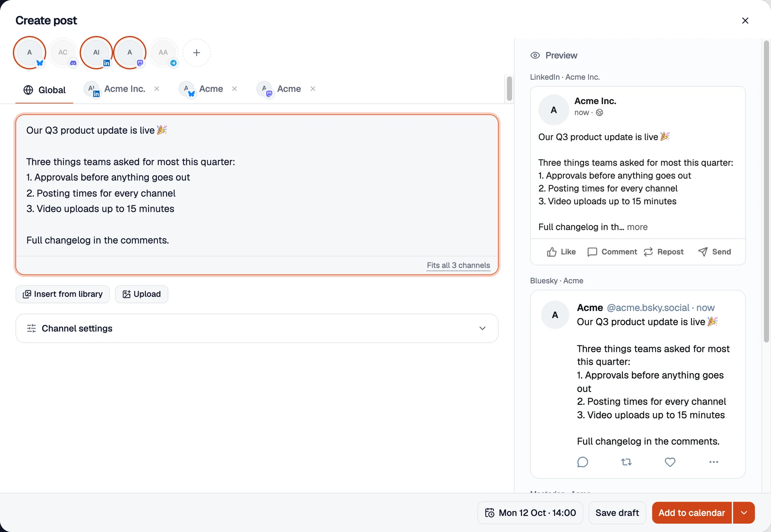771x532 pixels.
Task: Open schedule picker Mon 12 Oct 14:00
Action: point(530,513)
